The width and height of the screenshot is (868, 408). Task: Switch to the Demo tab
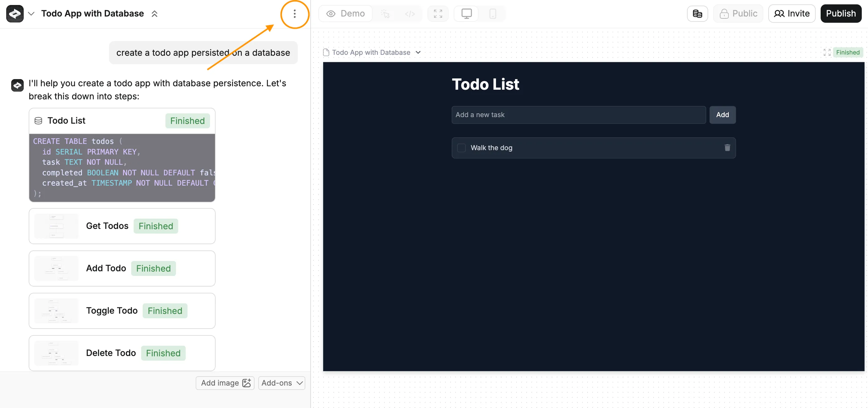(346, 14)
